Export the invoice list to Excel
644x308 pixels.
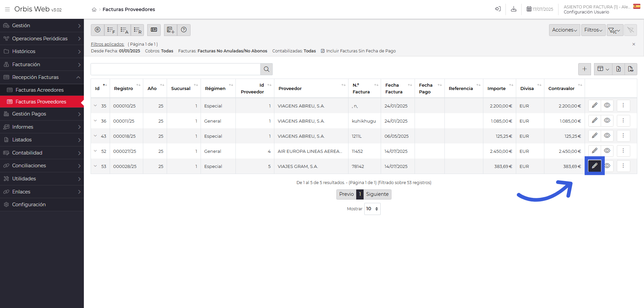pos(618,69)
